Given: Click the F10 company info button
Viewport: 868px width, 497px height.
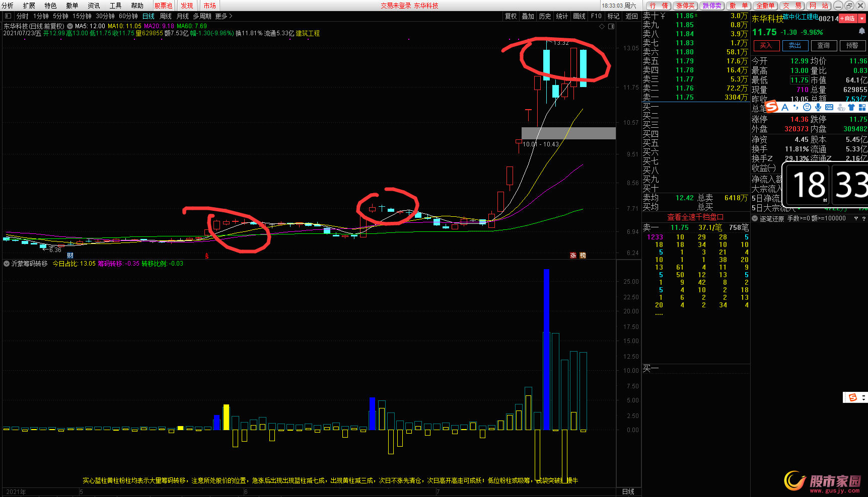Looking at the screenshot, I should pyautogui.click(x=596, y=16).
